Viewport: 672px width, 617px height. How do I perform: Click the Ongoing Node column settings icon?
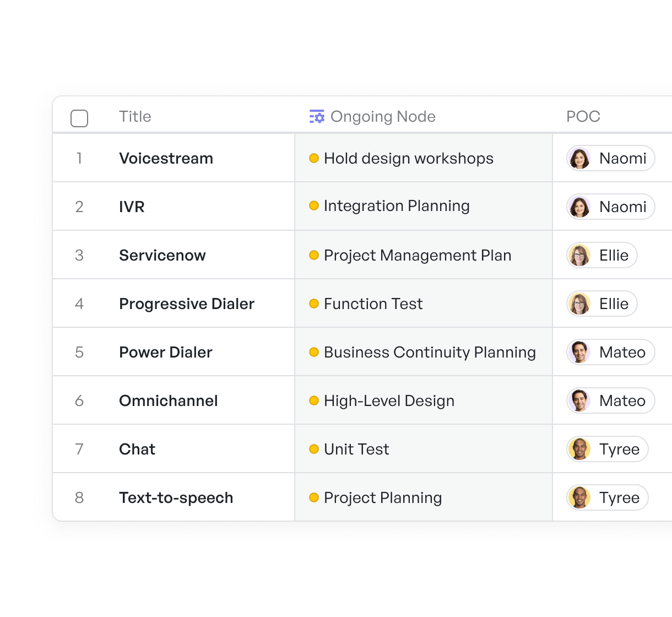coord(317,117)
